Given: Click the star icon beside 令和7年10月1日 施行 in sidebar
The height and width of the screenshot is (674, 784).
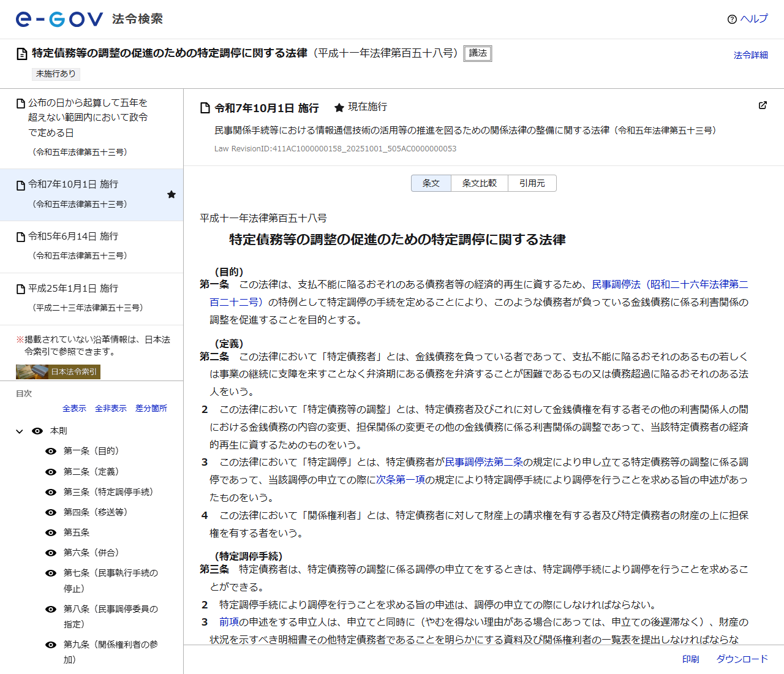Looking at the screenshot, I should point(171,194).
